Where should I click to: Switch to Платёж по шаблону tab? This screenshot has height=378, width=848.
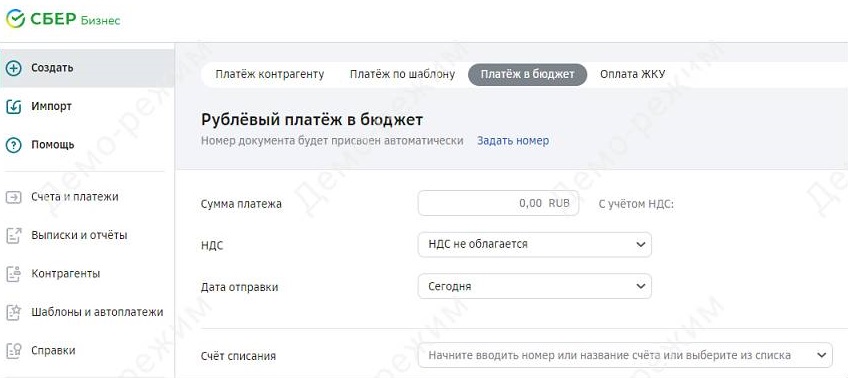[402, 74]
